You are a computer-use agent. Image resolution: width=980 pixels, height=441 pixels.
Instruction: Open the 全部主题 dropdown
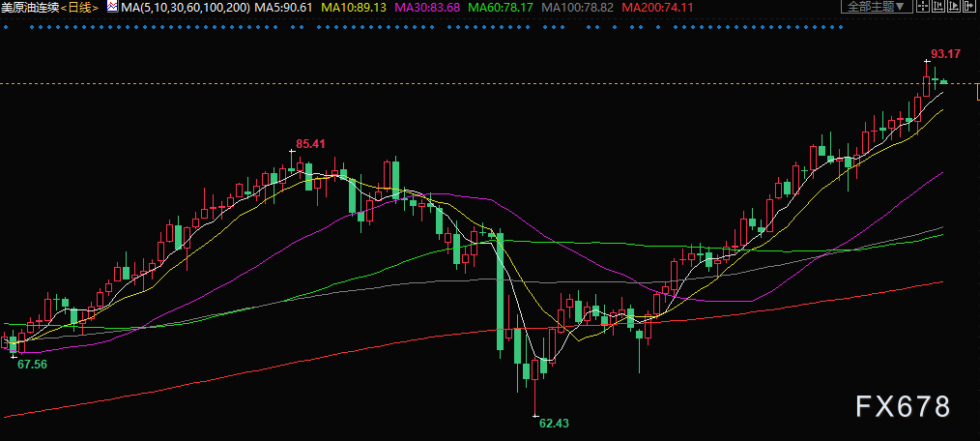877,6
